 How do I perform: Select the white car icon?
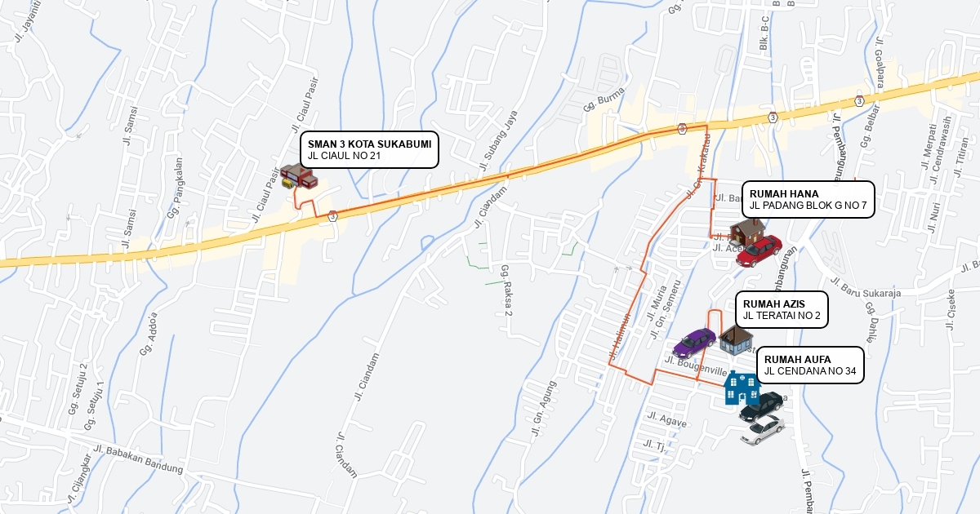(762, 430)
